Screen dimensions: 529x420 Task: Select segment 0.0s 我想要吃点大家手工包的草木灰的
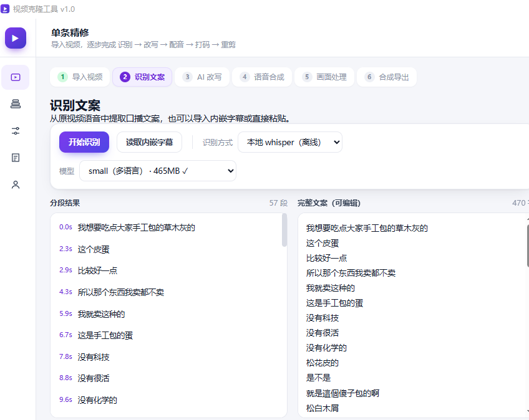pyautogui.click(x=168, y=227)
